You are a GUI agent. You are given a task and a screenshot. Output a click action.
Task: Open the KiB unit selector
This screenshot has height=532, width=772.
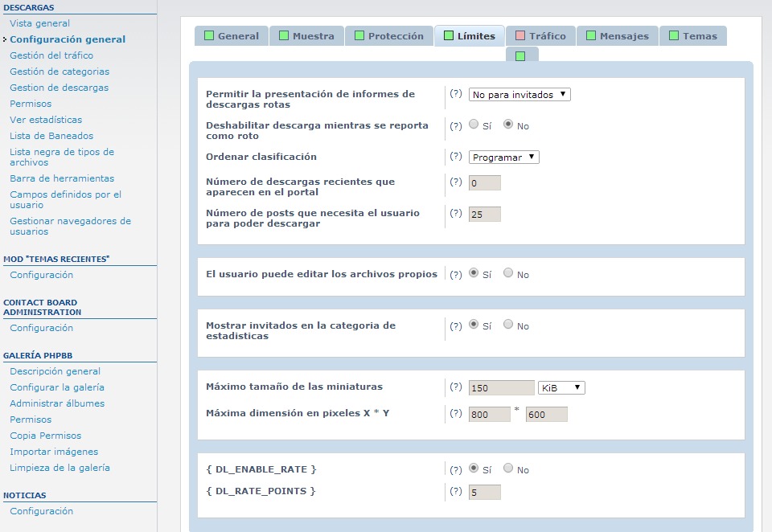pyautogui.click(x=561, y=387)
